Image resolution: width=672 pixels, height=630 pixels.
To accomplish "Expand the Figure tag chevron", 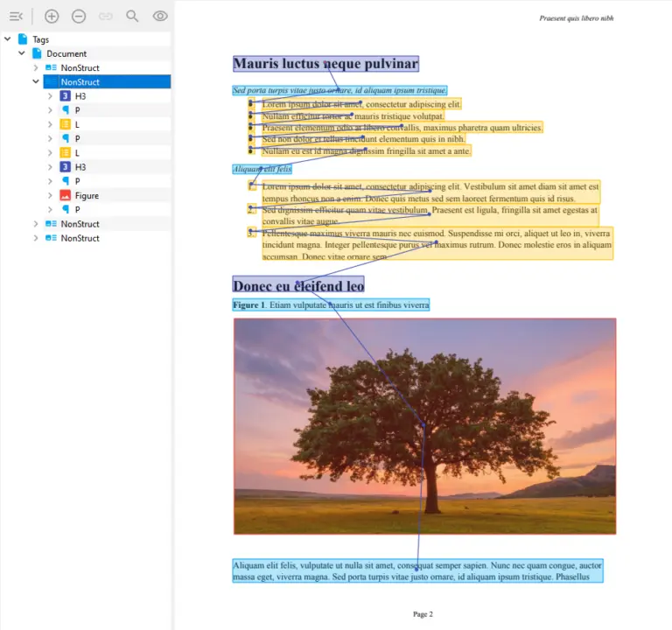I will (x=50, y=195).
